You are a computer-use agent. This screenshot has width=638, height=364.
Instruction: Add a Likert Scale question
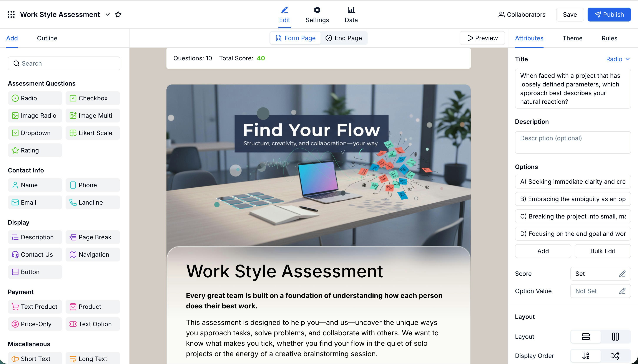92,133
